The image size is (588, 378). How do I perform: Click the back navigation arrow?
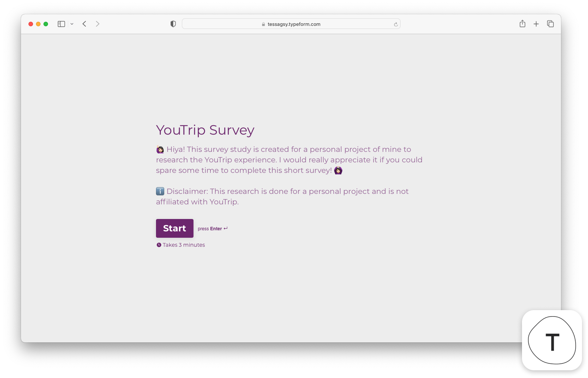pos(84,24)
